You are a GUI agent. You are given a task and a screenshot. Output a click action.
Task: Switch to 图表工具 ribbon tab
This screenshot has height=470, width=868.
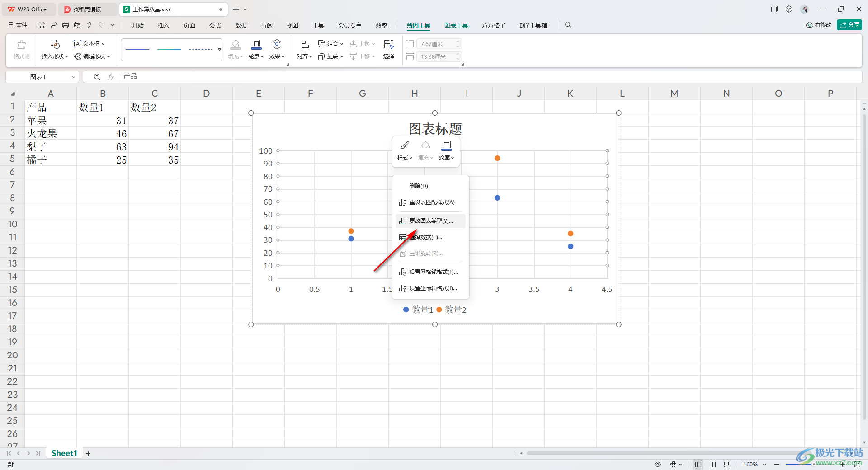coord(456,25)
